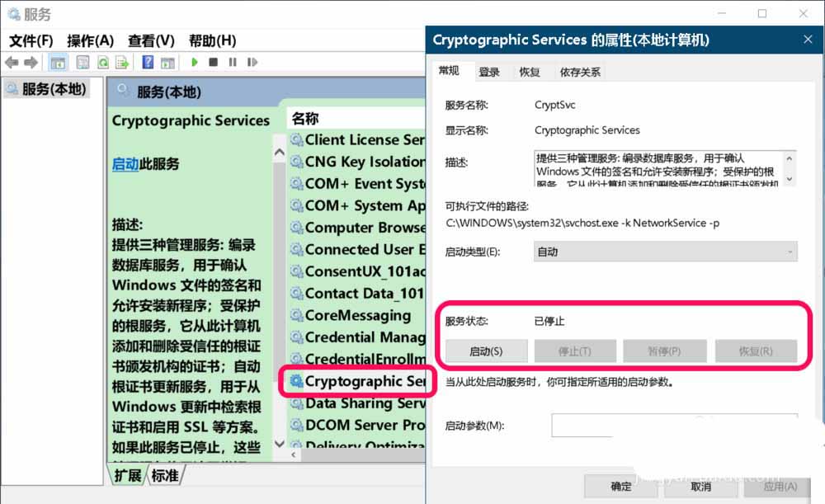The height and width of the screenshot is (504, 825).
Task: Click the Forward arrow in the toolbar
Action: [x=31, y=63]
